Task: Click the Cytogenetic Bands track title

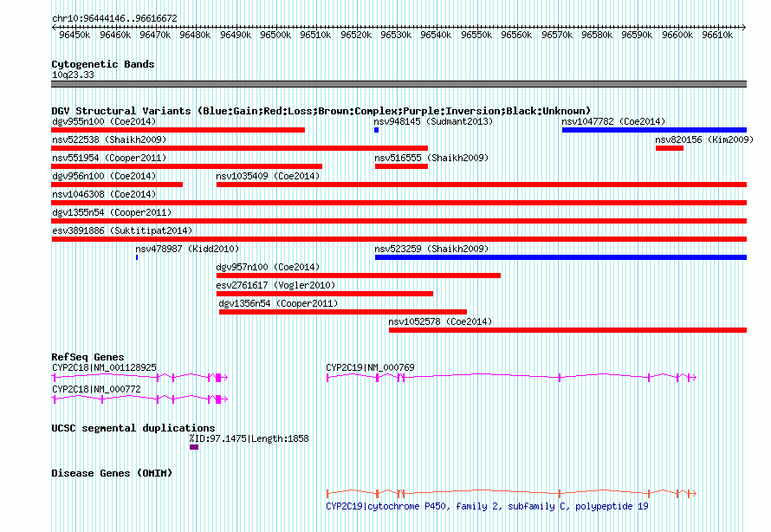Action: tap(103, 64)
